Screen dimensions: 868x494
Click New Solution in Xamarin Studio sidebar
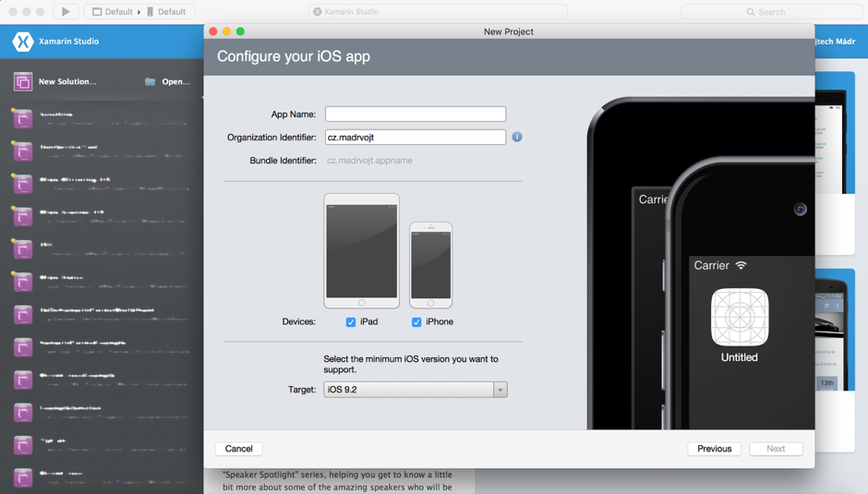[67, 81]
